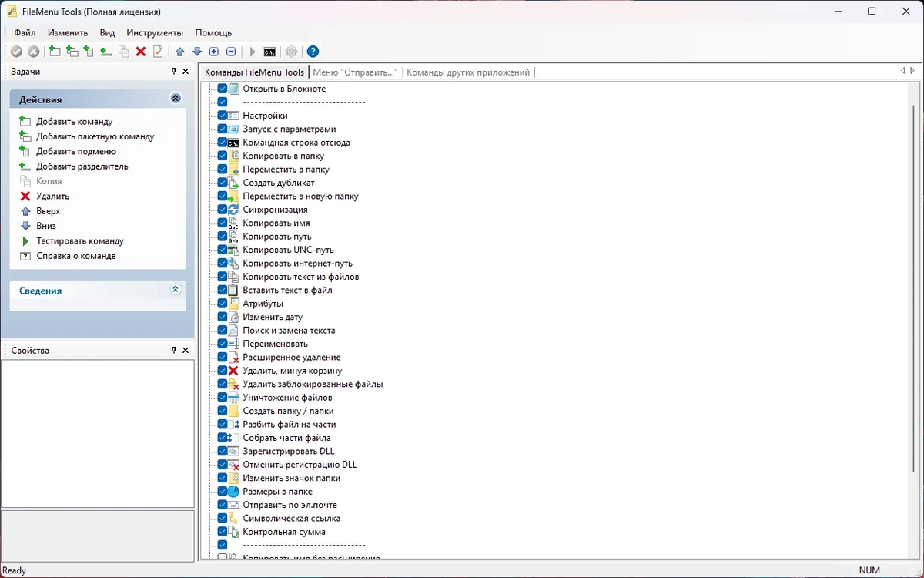
Task: Click the green play test command toolbar icon
Action: [x=253, y=52]
